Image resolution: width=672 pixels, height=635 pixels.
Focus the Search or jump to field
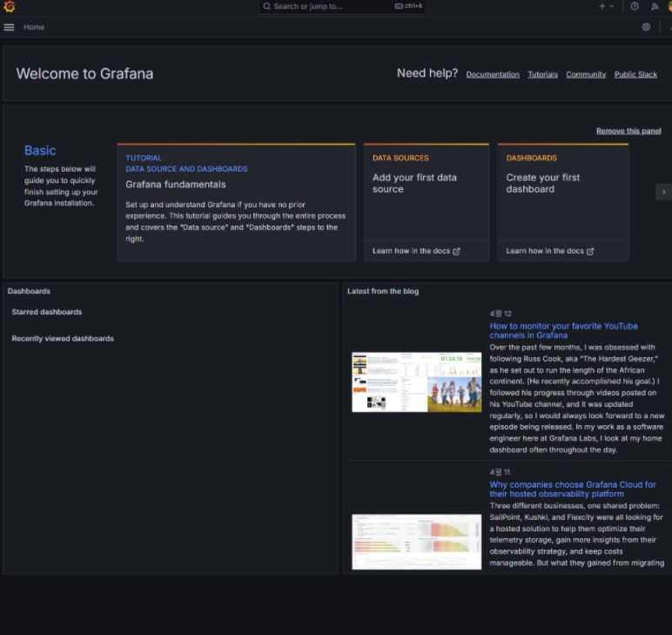click(342, 6)
